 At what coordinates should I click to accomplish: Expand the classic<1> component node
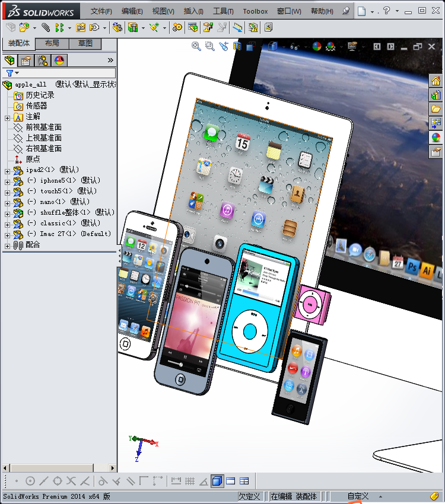click(7, 225)
